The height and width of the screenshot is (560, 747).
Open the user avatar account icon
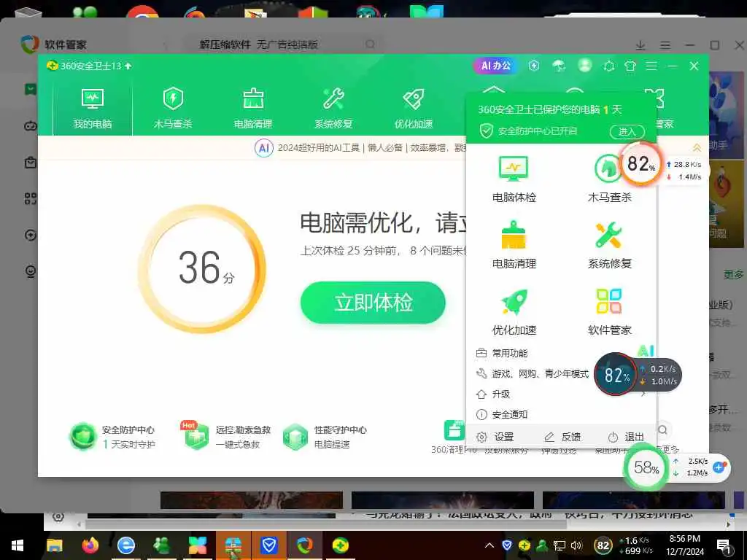tap(584, 65)
